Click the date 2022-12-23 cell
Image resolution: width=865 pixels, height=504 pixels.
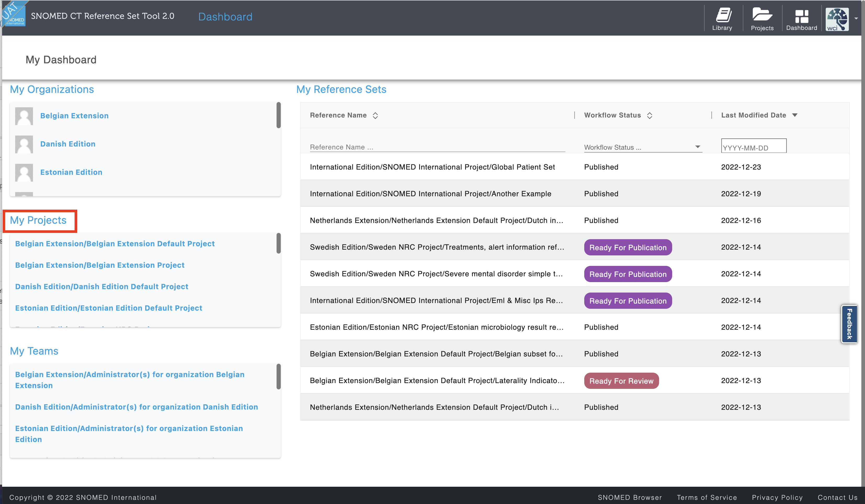point(741,167)
